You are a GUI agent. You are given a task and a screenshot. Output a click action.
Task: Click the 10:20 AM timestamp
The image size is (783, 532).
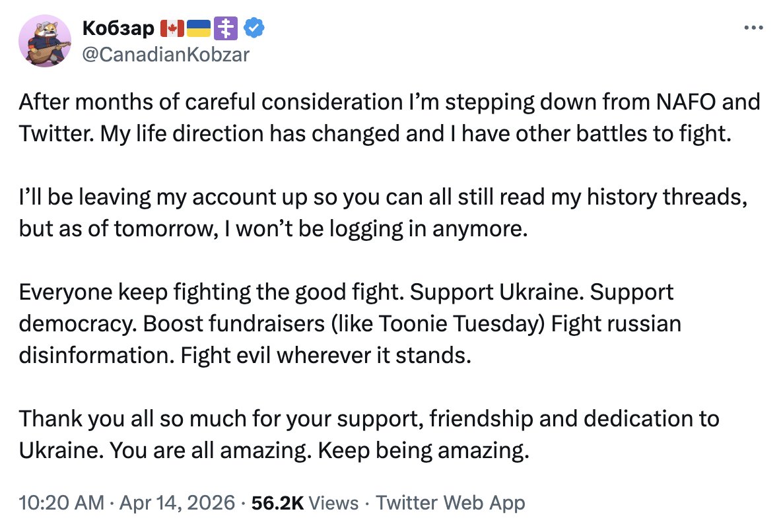pos(61,503)
